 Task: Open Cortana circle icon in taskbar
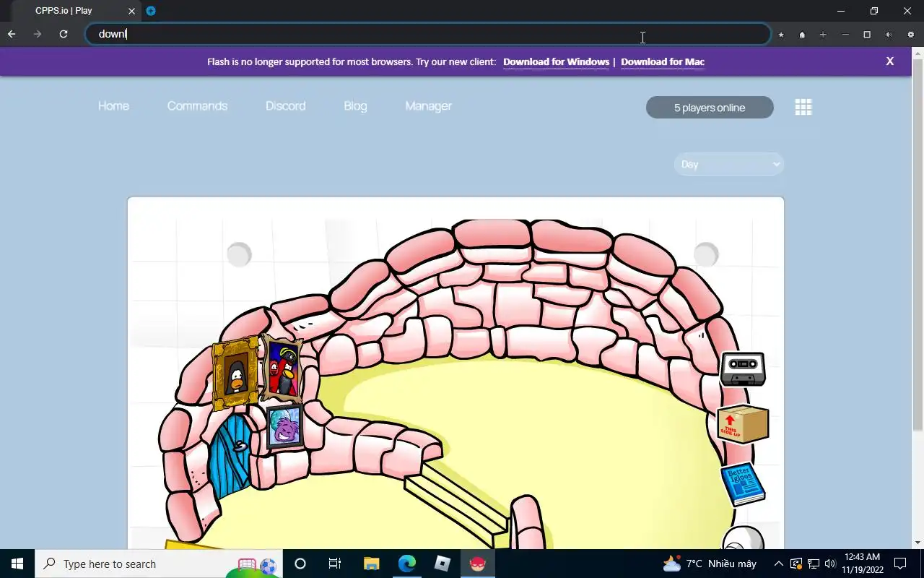click(x=300, y=564)
